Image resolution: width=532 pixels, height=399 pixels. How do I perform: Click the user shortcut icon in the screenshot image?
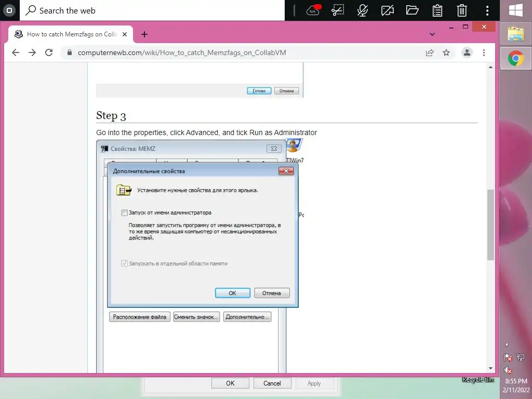[294, 146]
